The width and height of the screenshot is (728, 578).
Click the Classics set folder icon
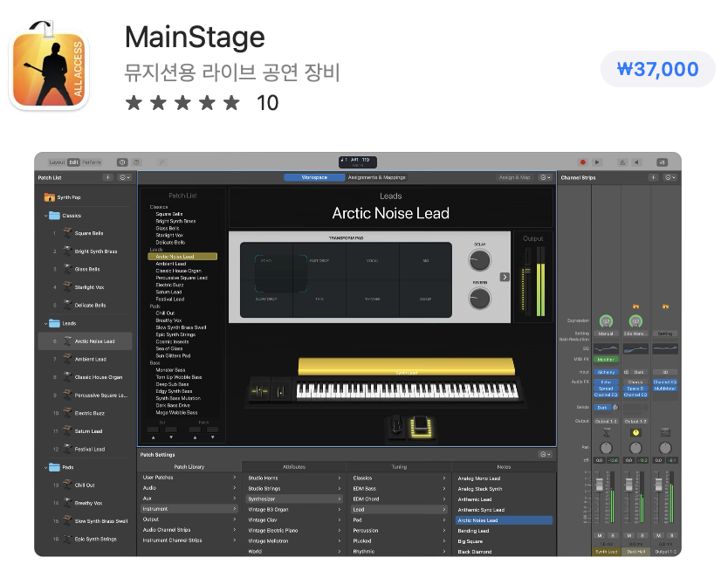click(55, 216)
